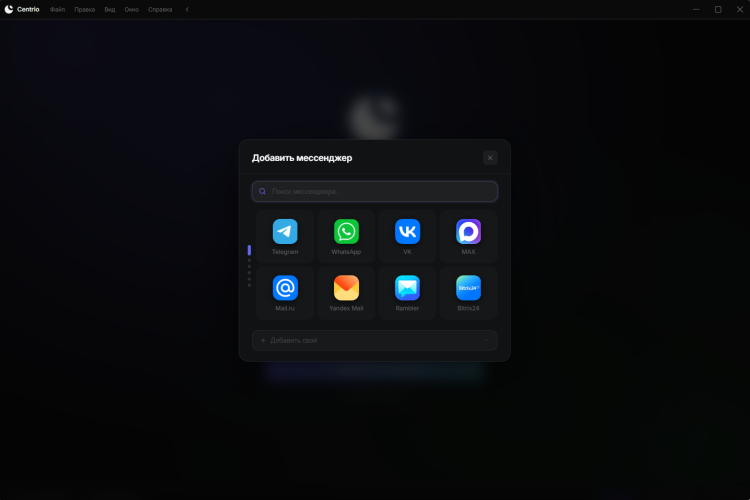Image resolution: width=750 pixels, height=500 pixels.
Task: Choose the WhatsApp messenger icon
Action: click(346, 232)
